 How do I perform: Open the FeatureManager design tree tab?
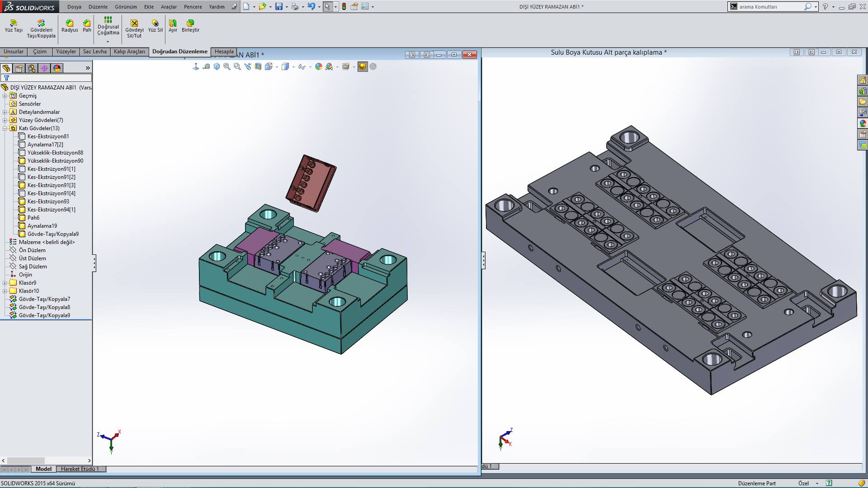6,68
